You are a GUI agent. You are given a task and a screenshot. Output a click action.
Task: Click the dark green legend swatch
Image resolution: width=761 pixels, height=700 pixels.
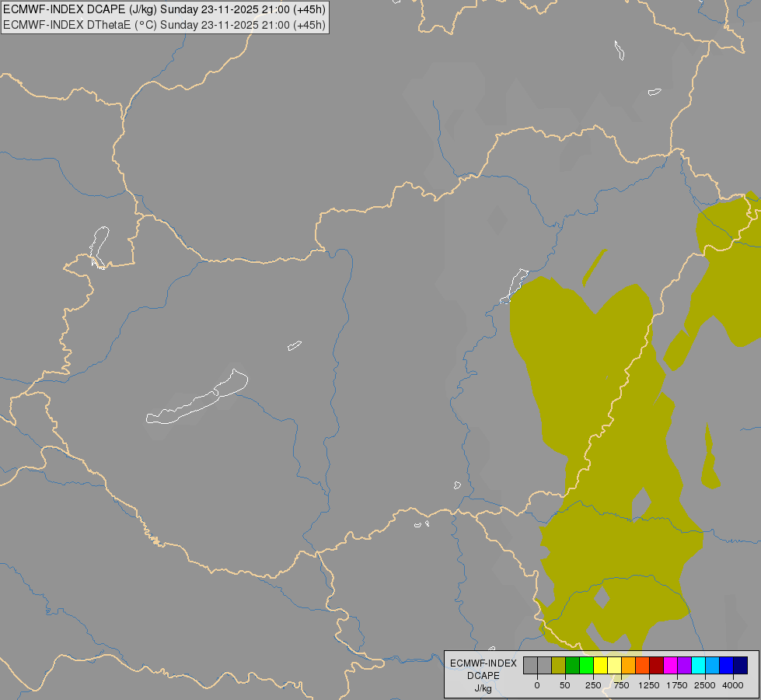(x=573, y=666)
